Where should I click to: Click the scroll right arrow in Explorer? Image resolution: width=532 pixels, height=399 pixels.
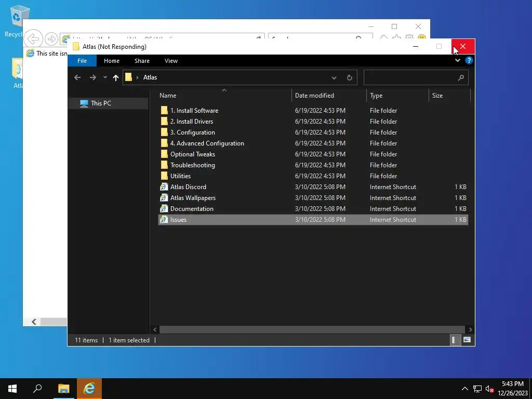tap(470, 329)
